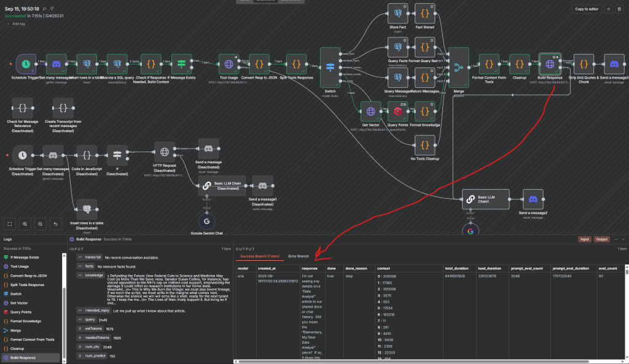Toggle the Output panel button
The height and width of the screenshot is (364, 629).
point(601,239)
